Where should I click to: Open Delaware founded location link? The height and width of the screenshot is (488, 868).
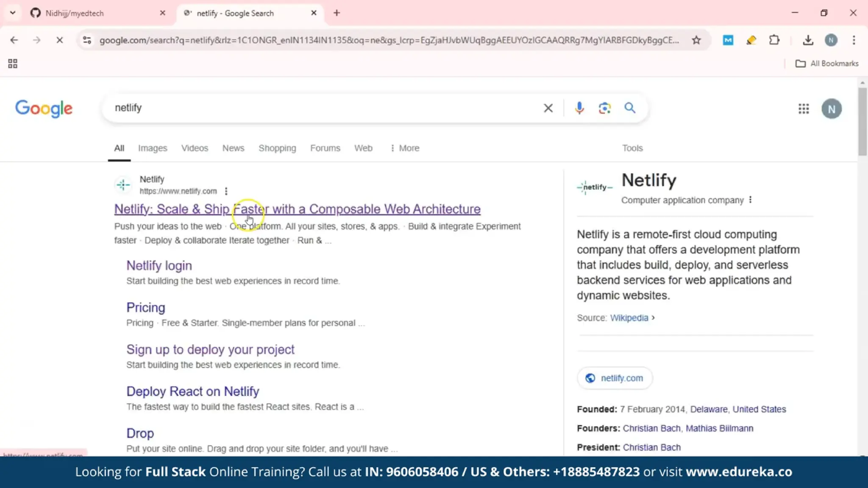709,409
